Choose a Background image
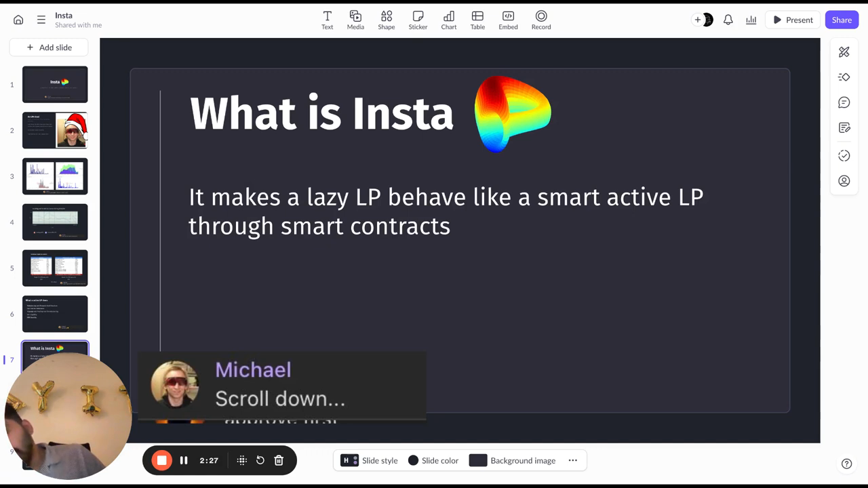 click(x=513, y=460)
